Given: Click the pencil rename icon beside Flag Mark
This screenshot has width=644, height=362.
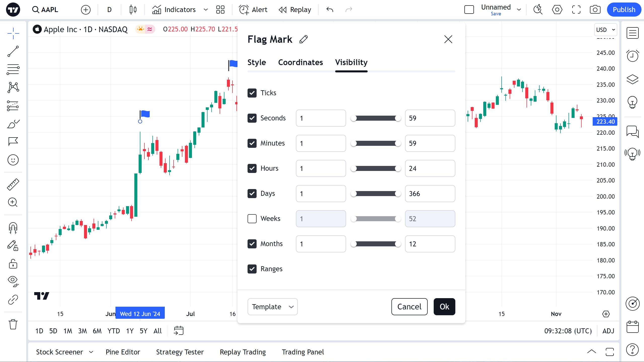Looking at the screenshot, I should pyautogui.click(x=304, y=39).
